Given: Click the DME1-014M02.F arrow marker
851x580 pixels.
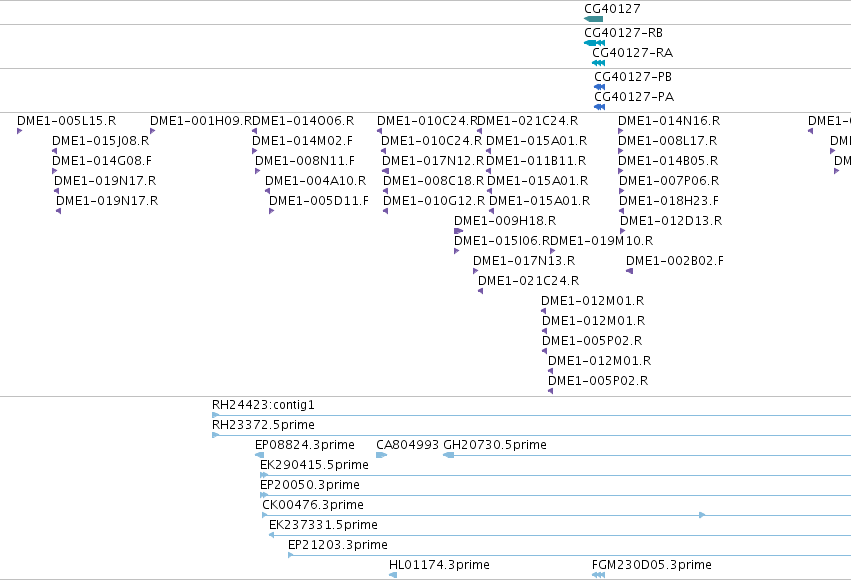Looking at the screenshot, I should [x=255, y=151].
